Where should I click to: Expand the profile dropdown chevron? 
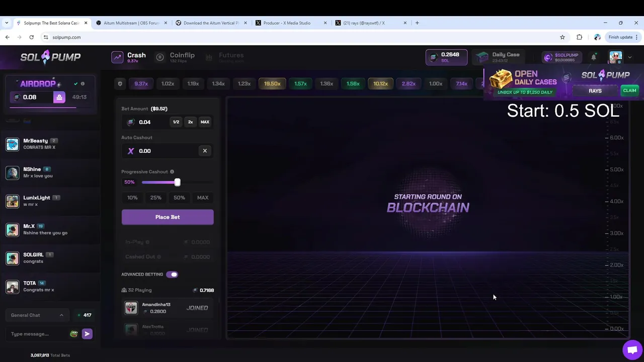click(x=629, y=57)
